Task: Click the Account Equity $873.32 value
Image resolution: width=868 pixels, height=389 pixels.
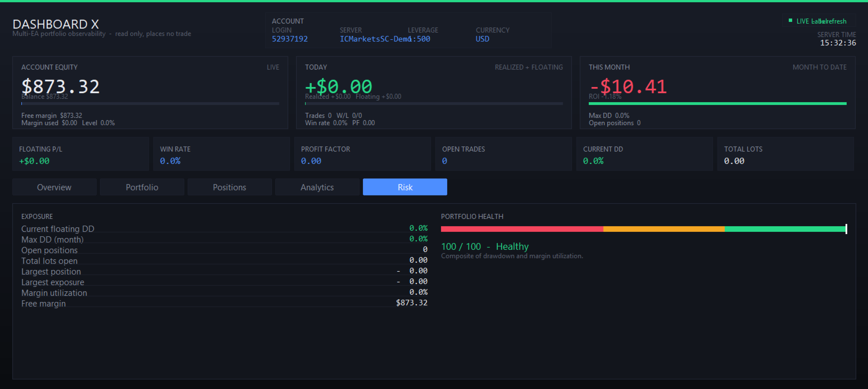Action: 61,86
